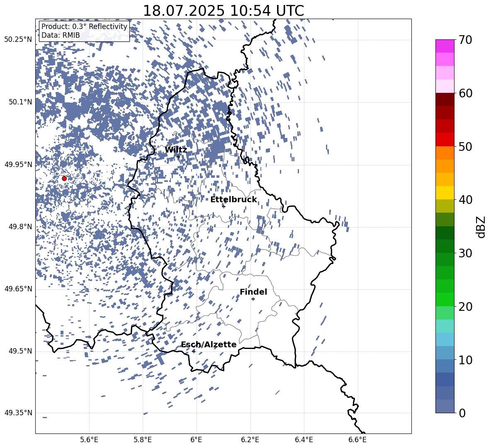Click the 0 colorbar tick label

click(x=462, y=413)
